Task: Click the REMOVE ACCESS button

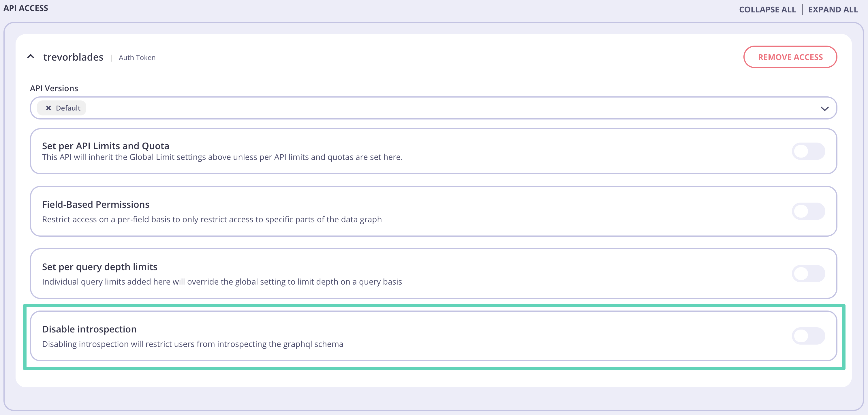Action: coord(790,57)
